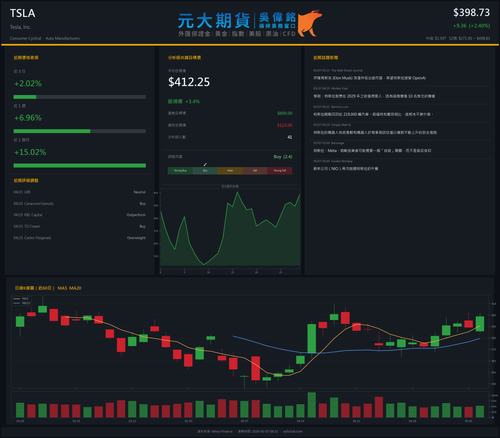Click the +9.36 (+2.40%) daily change
The height and width of the screenshot is (438, 500).
[x=471, y=26]
